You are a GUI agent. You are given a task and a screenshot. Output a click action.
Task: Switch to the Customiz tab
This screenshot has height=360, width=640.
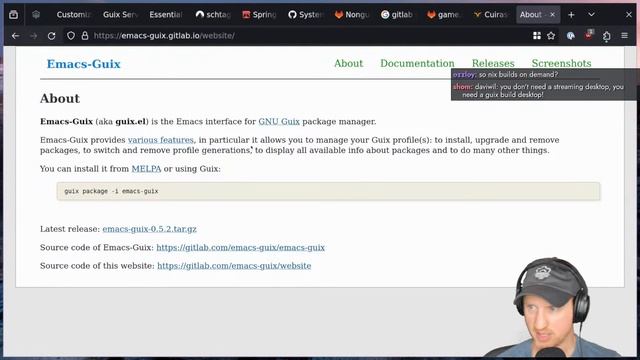(73, 15)
